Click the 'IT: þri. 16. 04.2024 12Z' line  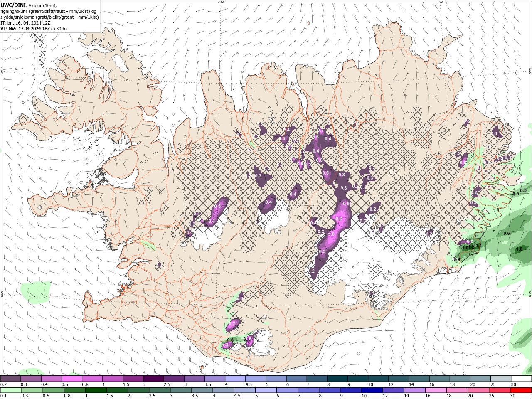25,23
